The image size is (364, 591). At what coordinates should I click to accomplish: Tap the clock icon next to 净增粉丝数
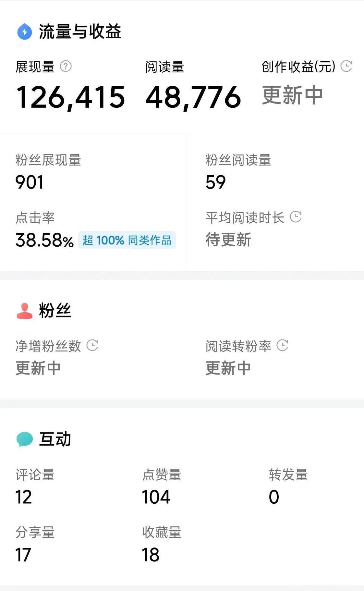pyautogui.click(x=92, y=345)
